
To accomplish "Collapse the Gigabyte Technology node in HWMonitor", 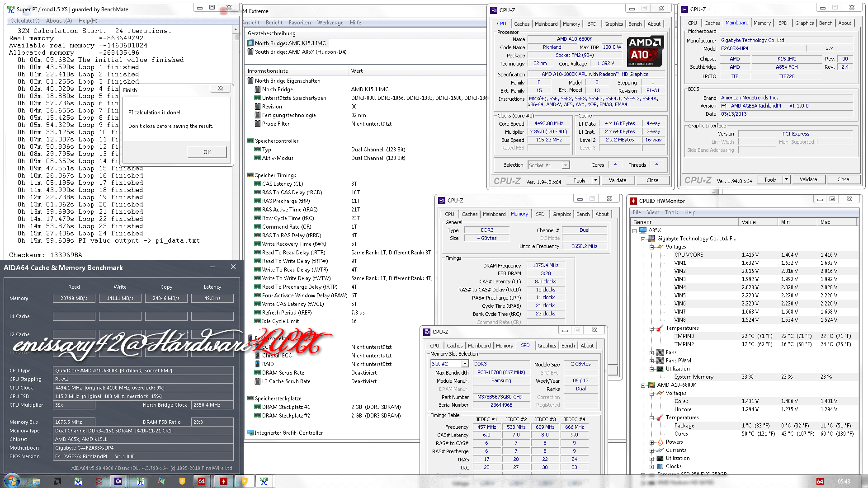I will click(x=643, y=239).
